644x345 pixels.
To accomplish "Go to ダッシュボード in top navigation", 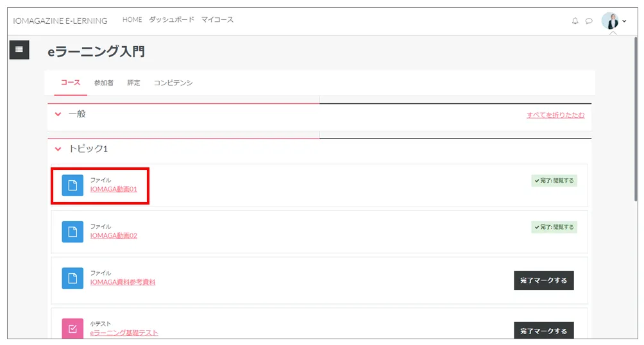I will [171, 20].
